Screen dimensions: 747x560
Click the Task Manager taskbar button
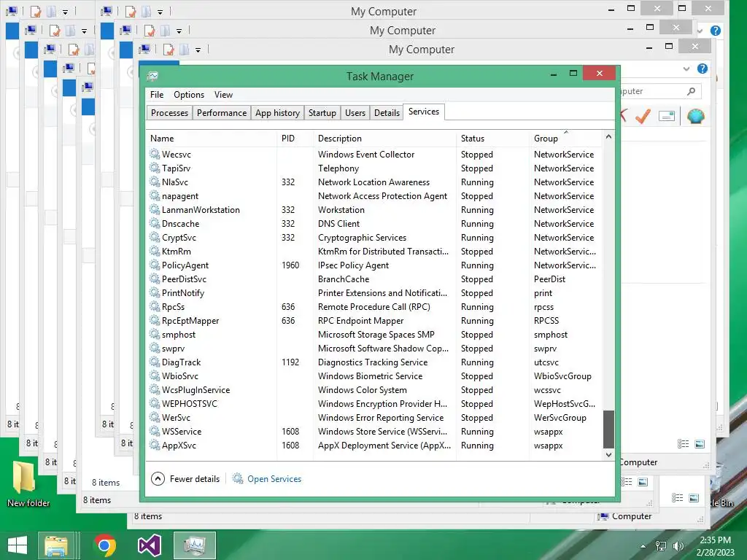194,545
